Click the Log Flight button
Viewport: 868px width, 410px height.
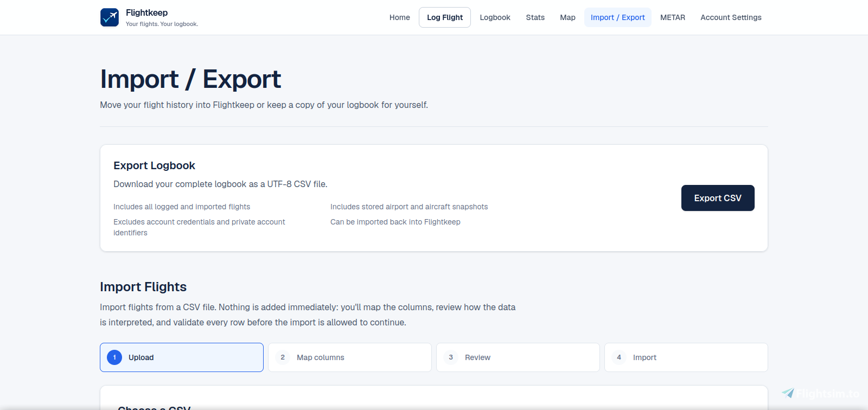tap(445, 17)
